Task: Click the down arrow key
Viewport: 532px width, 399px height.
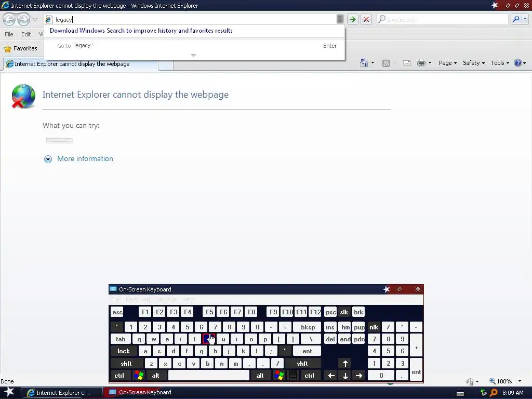Action: 345,375
